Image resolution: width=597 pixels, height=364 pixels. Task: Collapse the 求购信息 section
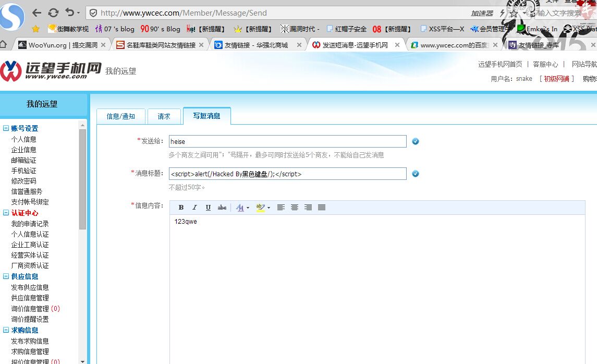tap(6, 330)
